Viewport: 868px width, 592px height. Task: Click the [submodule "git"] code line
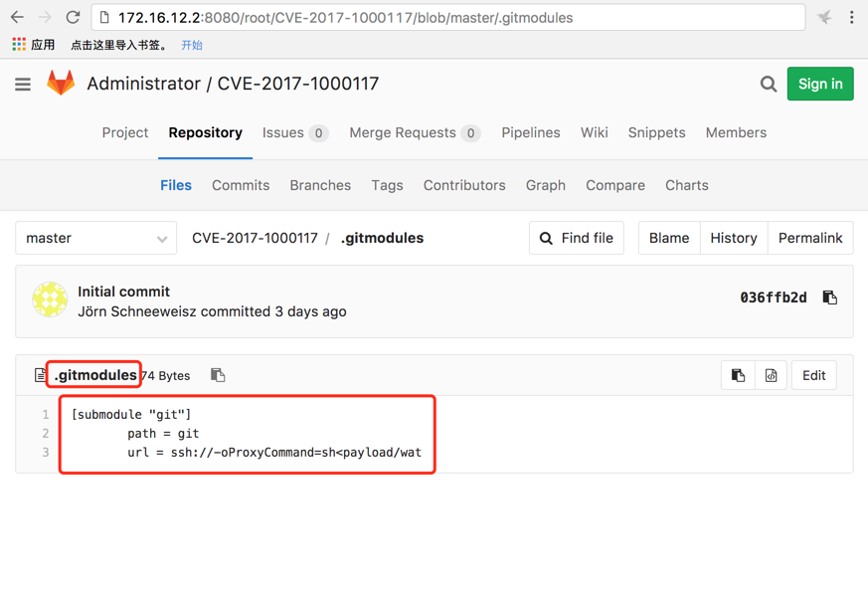(131, 415)
